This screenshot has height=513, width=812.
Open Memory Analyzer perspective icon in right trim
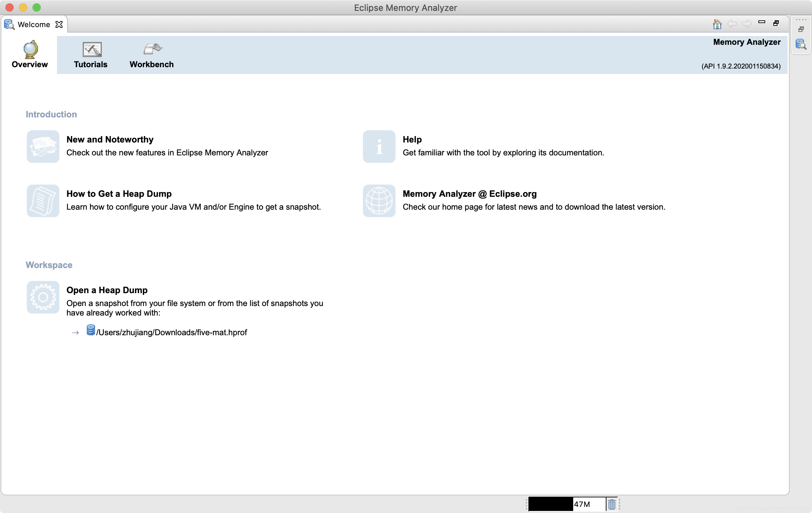[x=801, y=44]
